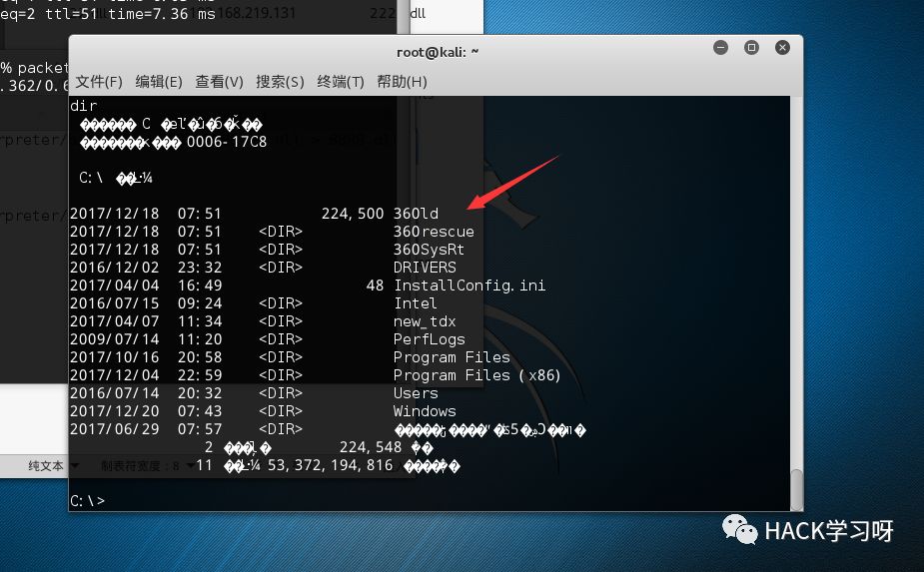This screenshot has width=924, height=572.
Task: Minimize the root@kali terminal window
Action: click(x=720, y=48)
